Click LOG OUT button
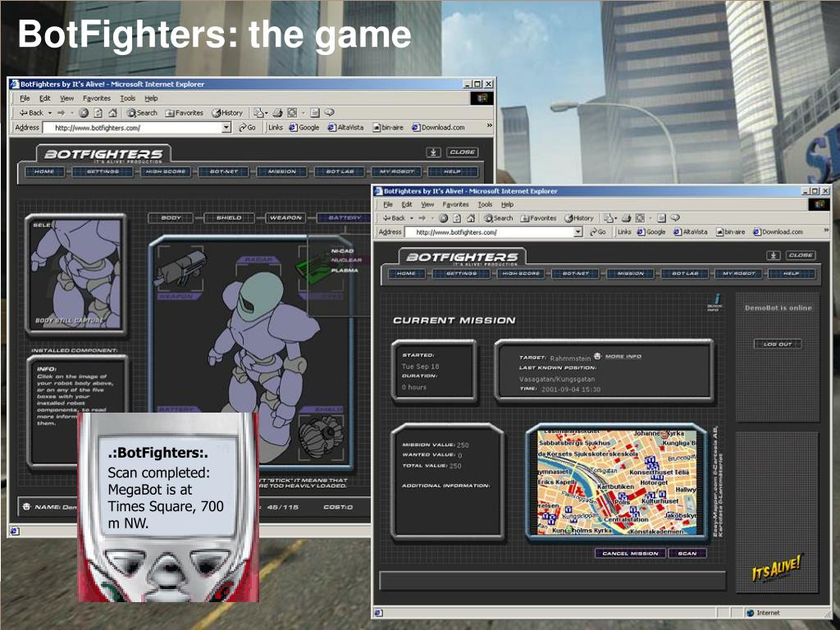840x630 pixels. 778,345
